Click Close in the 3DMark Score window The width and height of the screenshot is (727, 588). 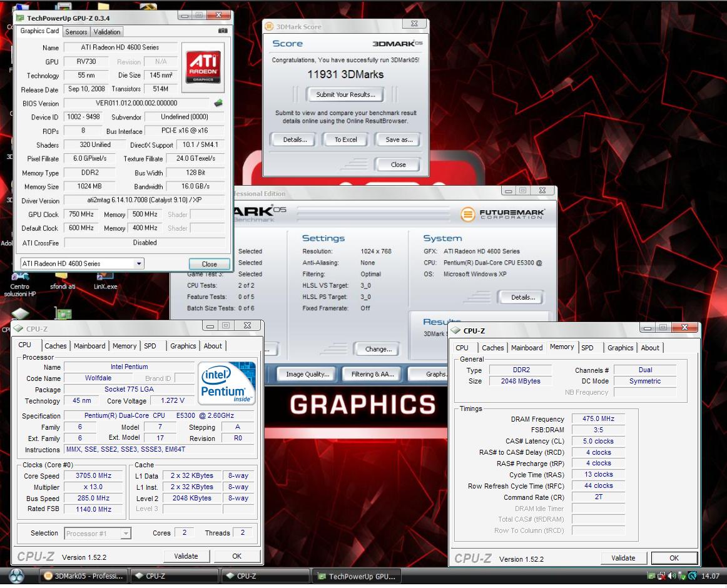(x=398, y=165)
